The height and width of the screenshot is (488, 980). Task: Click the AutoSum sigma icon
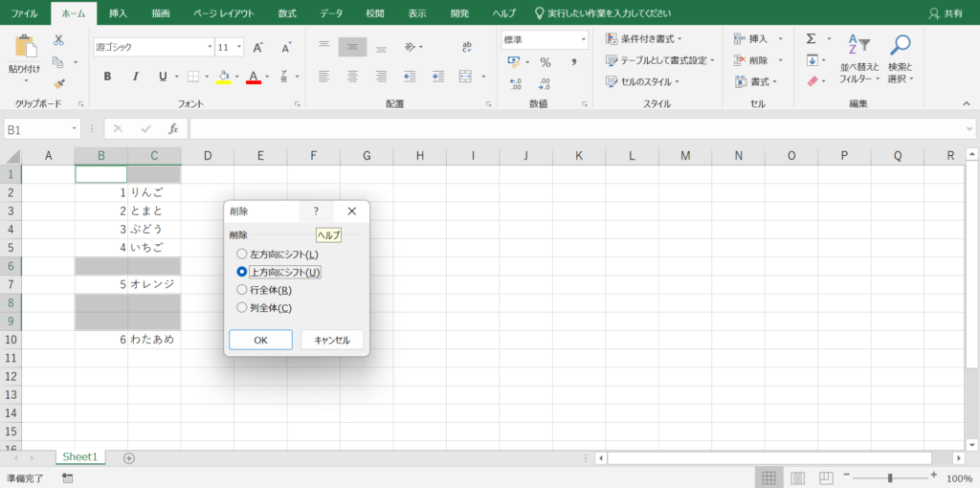812,38
